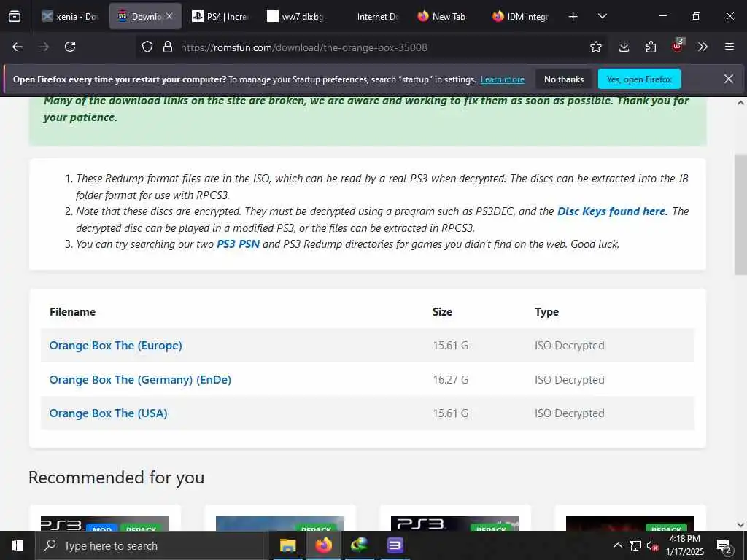Switch to ww7.dlxbg tab

tap(295, 17)
